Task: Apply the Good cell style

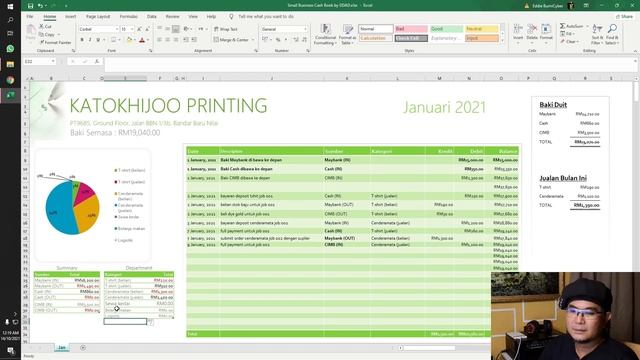Action: pyautogui.click(x=447, y=29)
